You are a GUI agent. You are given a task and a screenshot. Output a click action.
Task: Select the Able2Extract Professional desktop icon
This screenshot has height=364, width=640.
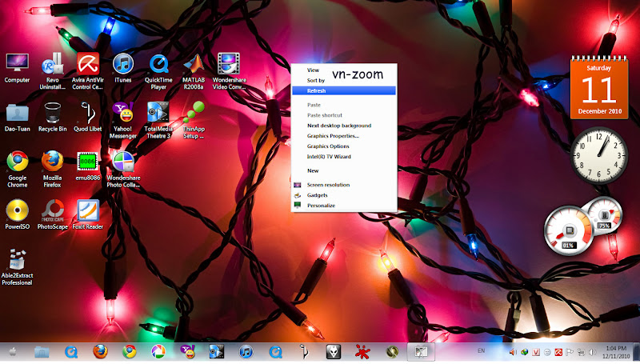(17, 267)
